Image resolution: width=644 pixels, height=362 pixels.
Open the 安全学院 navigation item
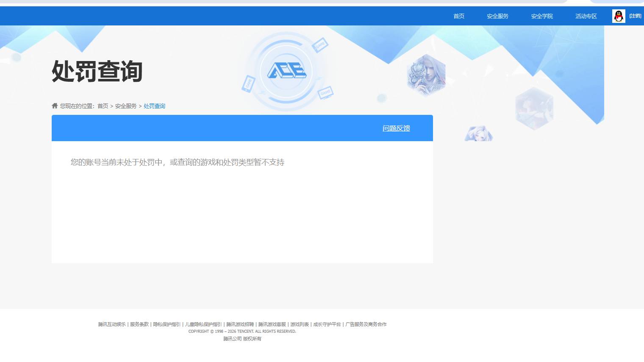pos(541,16)
